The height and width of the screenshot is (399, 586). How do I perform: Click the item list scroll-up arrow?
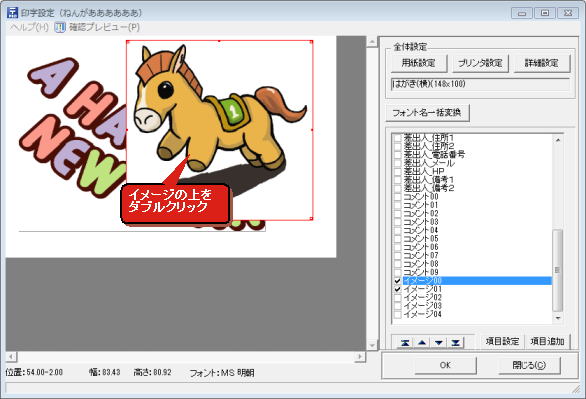point(558,140)
